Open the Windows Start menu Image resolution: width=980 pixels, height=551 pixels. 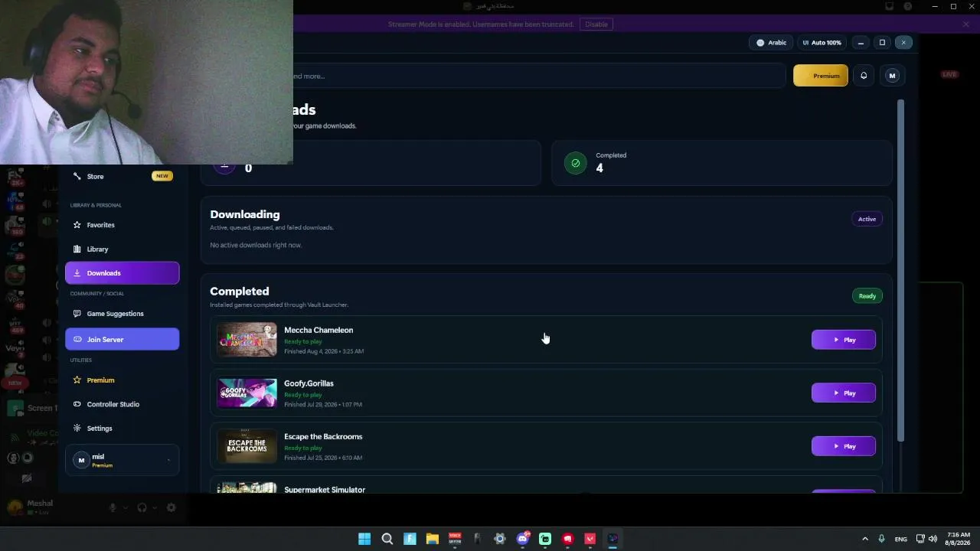364,539
